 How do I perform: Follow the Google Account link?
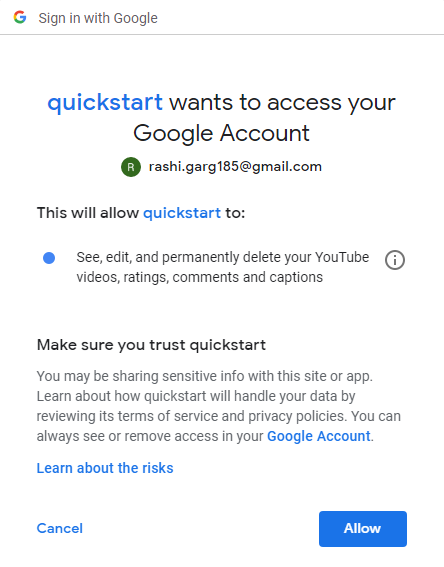point(319,436)
